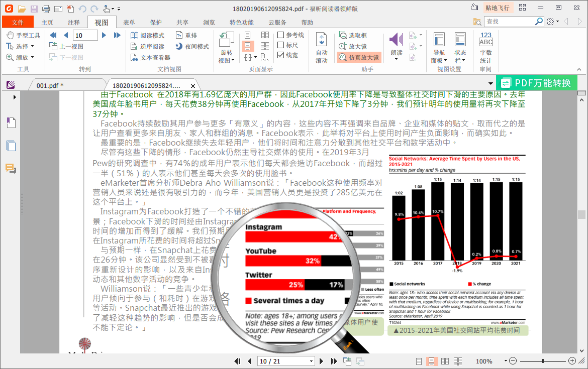This screenshot has height=369, width=588.
Task: Expand the left navigation panel arrow
Action: pyautogui.click(x=15, y=97)
